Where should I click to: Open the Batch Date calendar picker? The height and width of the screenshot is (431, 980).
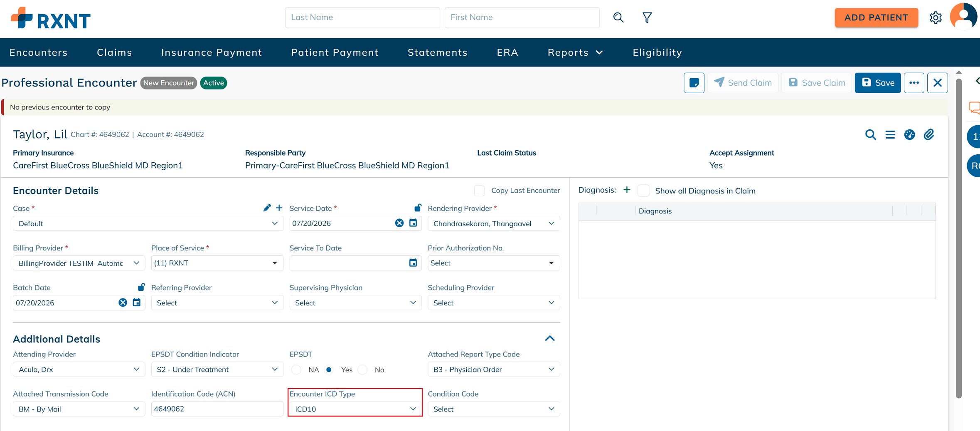[136, 302]
